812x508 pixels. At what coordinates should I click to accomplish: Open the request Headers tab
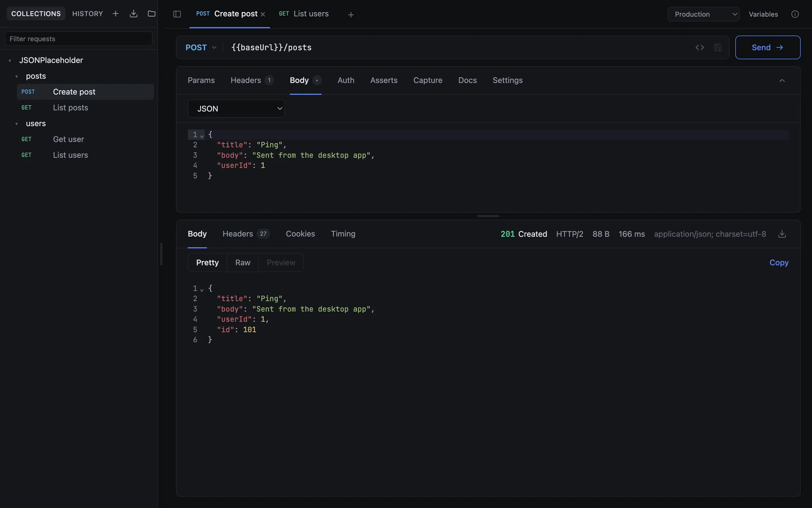click(x=252, y=80)
